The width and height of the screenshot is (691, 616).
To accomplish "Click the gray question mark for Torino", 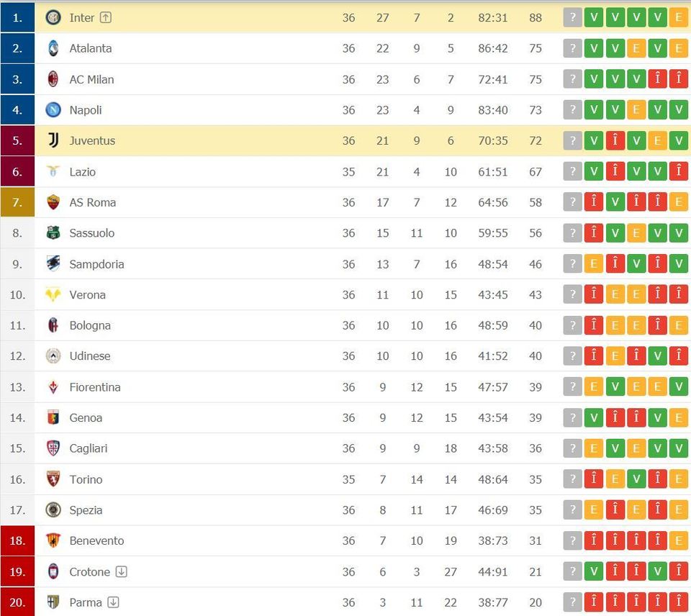I will pyautogui.click(x=572, y=479).
